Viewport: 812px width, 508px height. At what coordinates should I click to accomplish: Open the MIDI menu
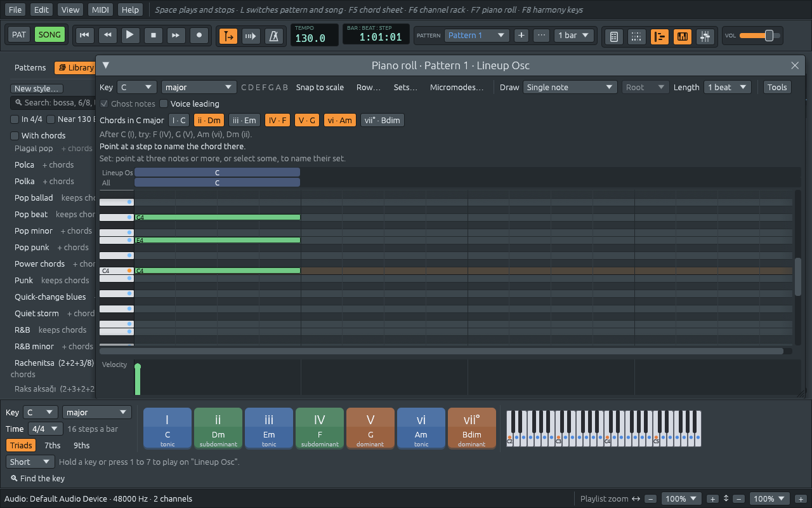pos(100,10)
